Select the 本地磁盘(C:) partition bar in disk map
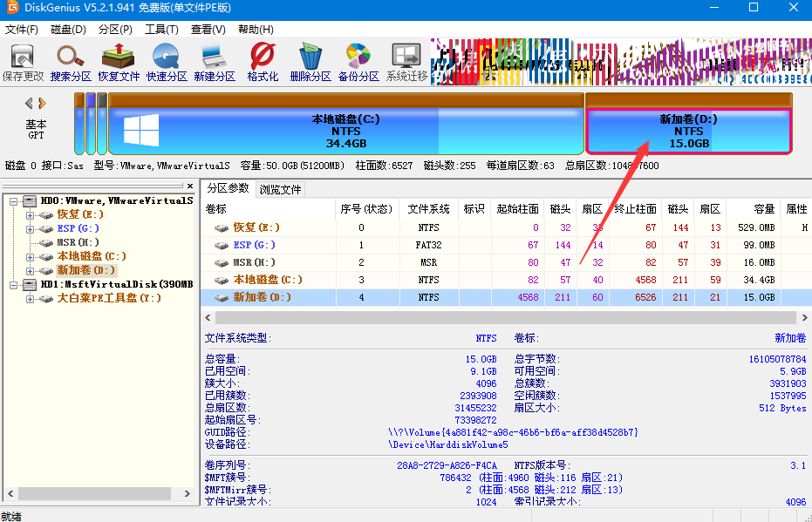Image resolution: width=812 pixels, height=522 pixels. coord(345,131)
